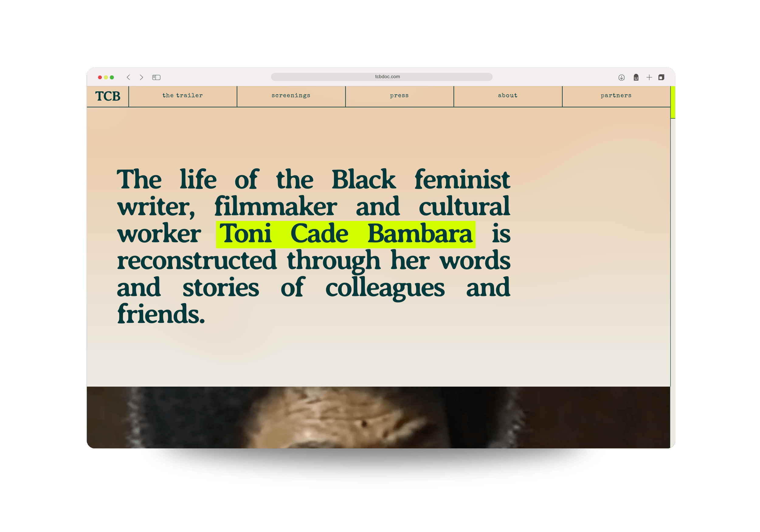This screenshot has height=532, width=760.
Task: Open a new tab with the plus icon
Action: 649,78
